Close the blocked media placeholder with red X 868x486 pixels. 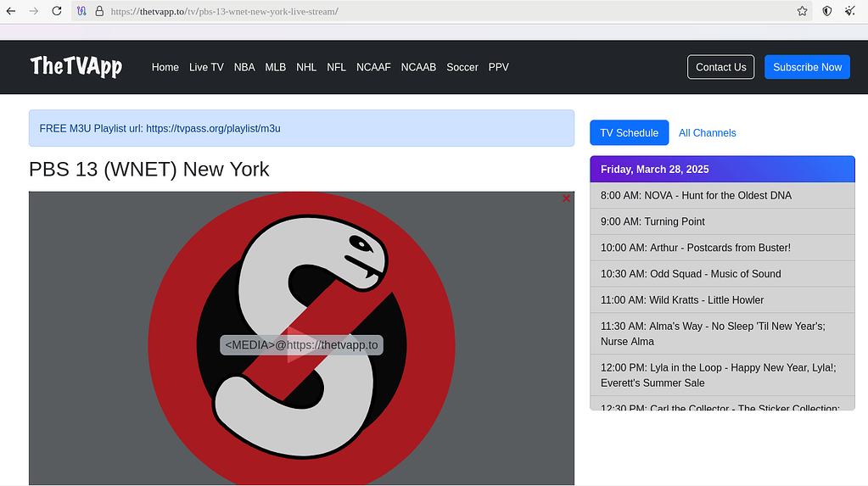coord(566,198)
